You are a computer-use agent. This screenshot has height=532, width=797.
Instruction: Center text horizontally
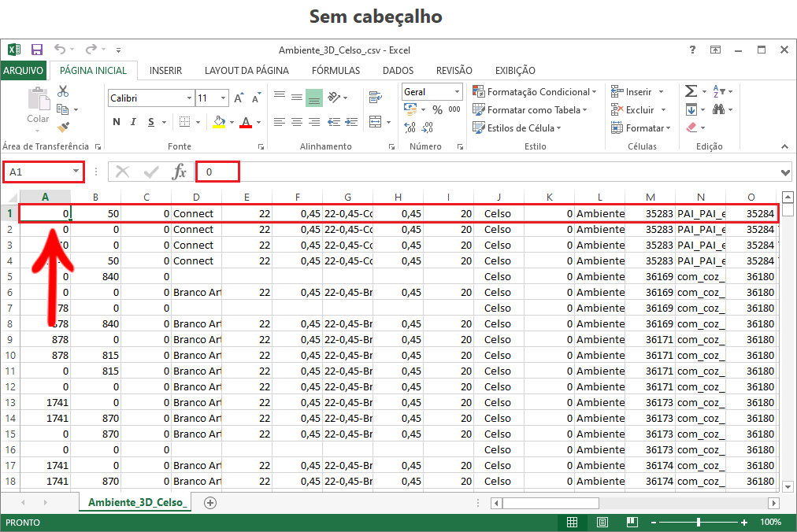[297, 122]
